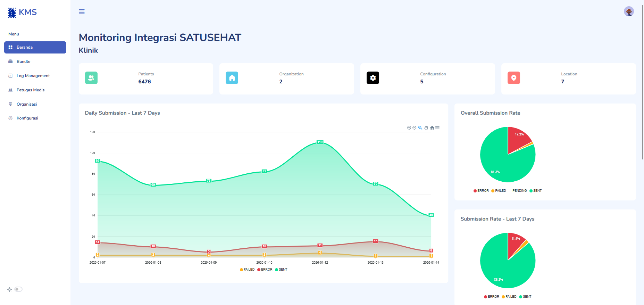This screenshot has height=305, width=644.
Task: Click the red Location pin icon
Action: point(514,78)
